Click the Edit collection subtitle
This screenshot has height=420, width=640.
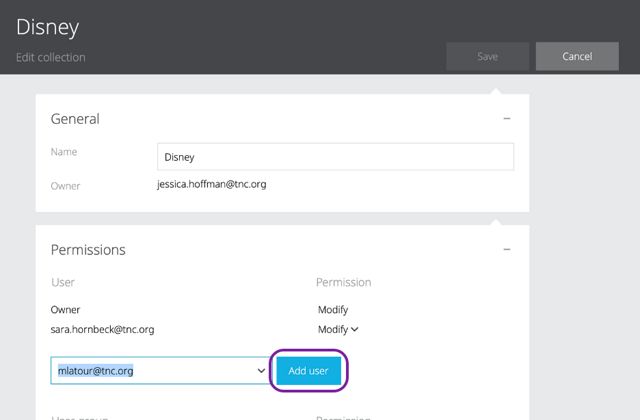pyautogui.click(x=51, y=57)
